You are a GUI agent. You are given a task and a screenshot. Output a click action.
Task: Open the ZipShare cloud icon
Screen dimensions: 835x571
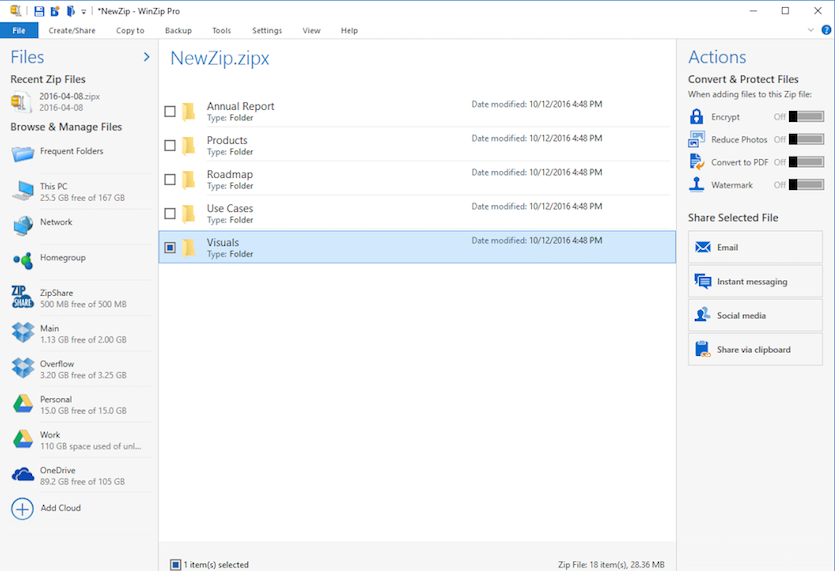[22, 297]
